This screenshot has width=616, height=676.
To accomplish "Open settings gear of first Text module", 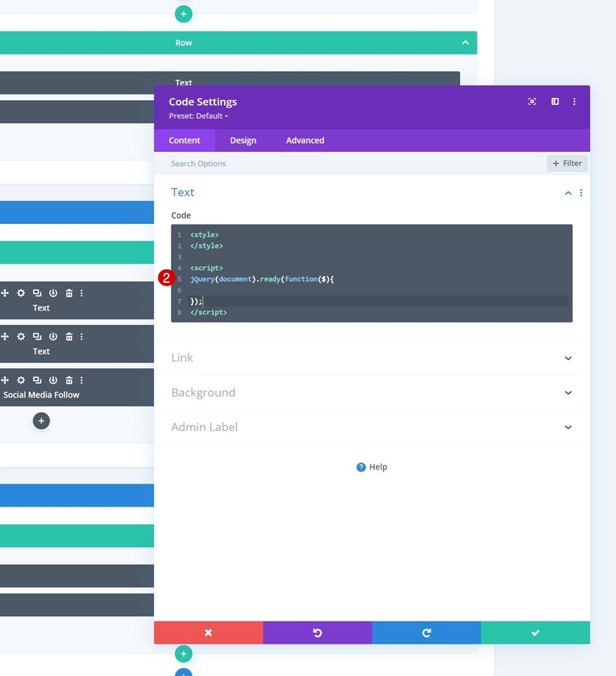I will pyautogui.click(x=21, y=293).
